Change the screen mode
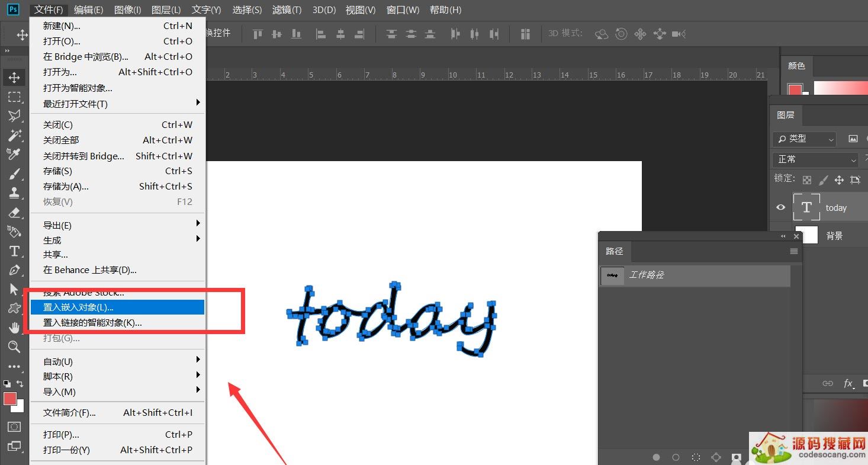868x465 pixels. coord(14,446)
